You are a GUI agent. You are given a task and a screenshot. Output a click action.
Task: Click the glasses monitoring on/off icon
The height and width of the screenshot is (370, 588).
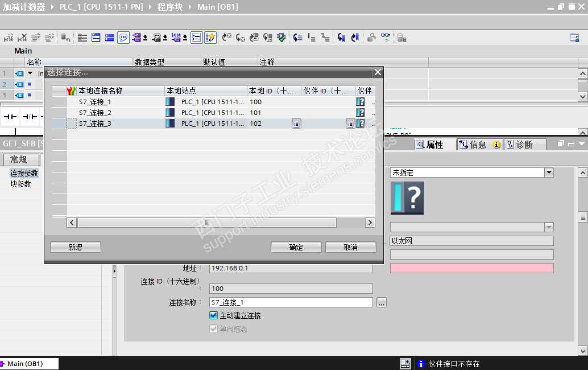(x=385, y=38)
